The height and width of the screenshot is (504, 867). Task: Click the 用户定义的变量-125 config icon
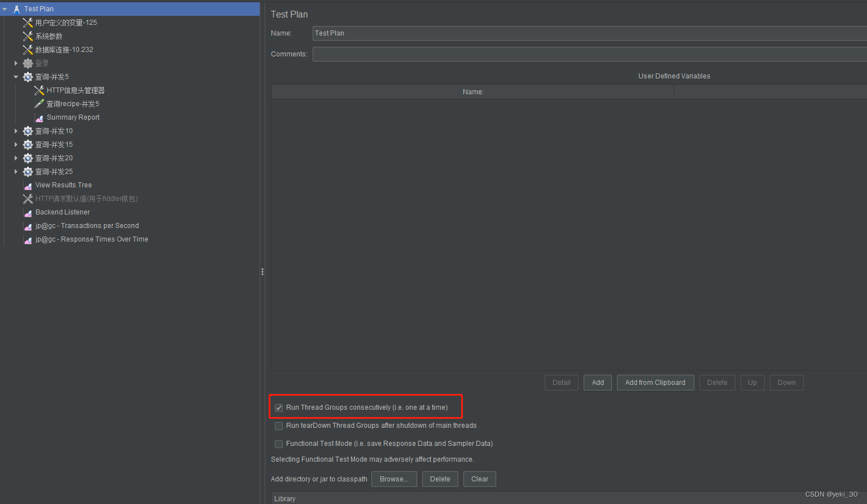[x=28, y=23]
